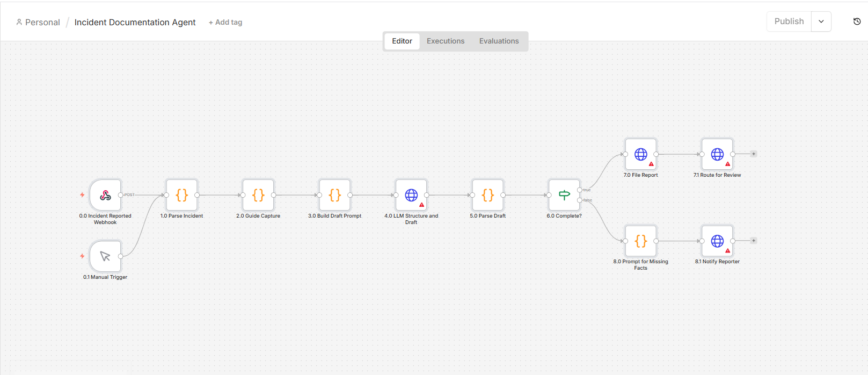Click the '2.0 Guide Capture' node label

click(x=258, y=216)
